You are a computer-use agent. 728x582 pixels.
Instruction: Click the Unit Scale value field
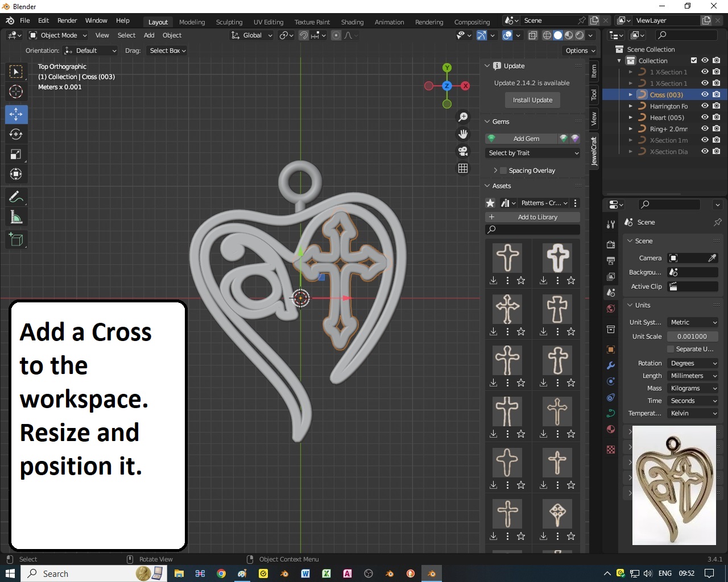[x=692, y=336]
